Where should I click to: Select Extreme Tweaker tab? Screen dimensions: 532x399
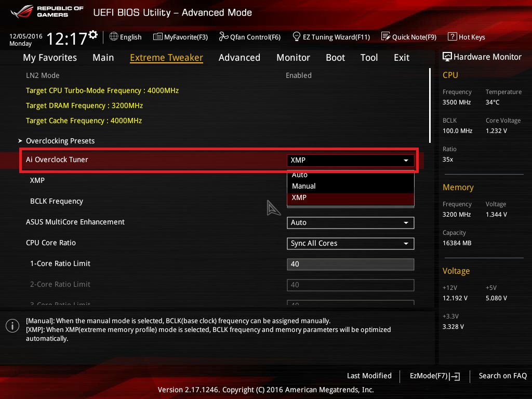[166, 58]
